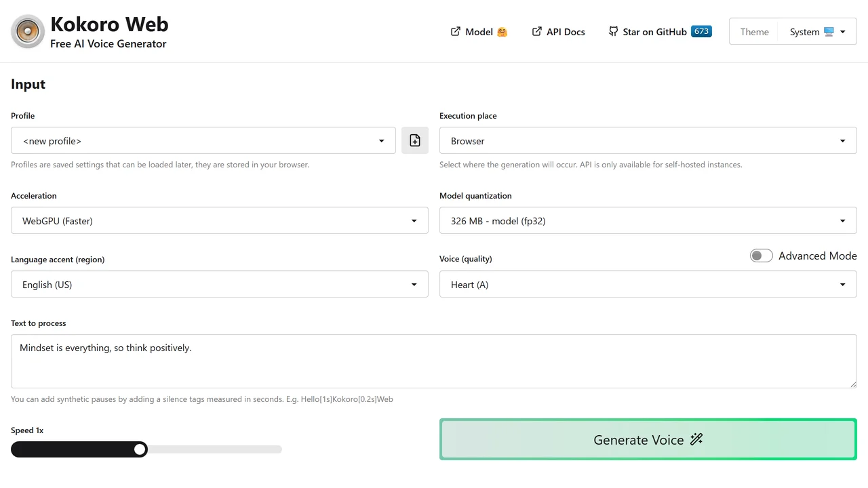Viewport: 868px width, 488px height.
Task: Open the Profile dropdown
Action: [x=203, y=140]
